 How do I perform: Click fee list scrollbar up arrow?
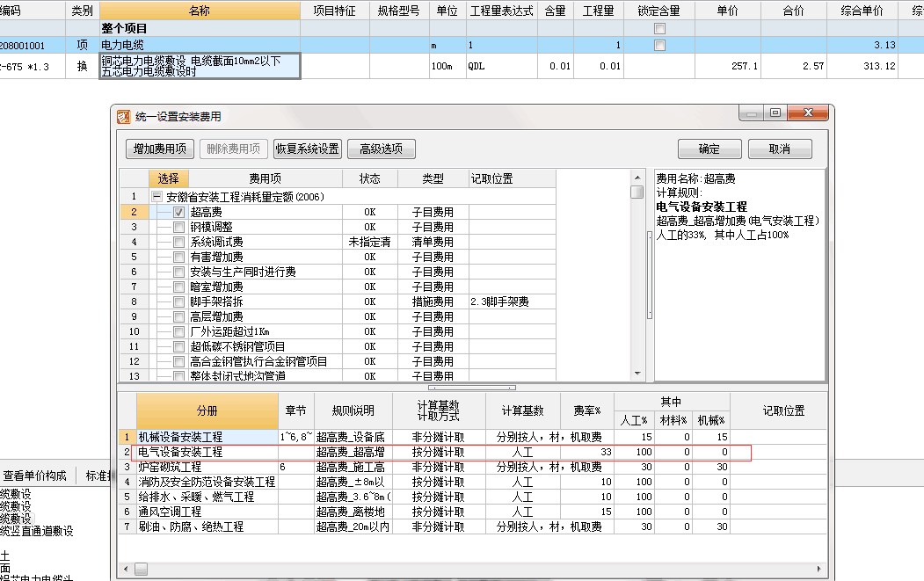pos(637,178)
